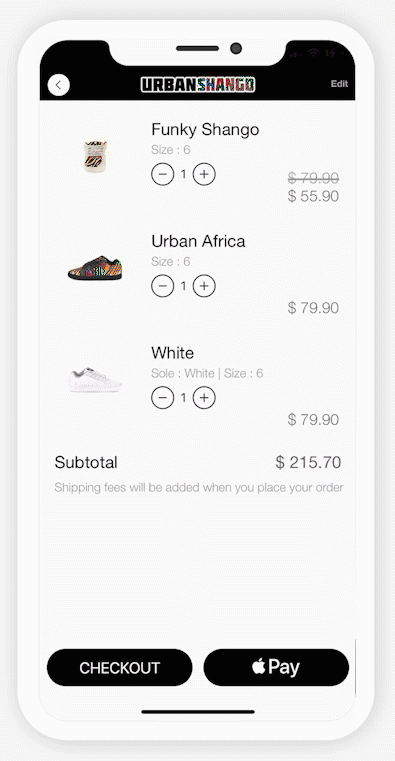Pay using the Apple Pay button
The height and width of the screenshot is (761, 395).
click(276, 667)
